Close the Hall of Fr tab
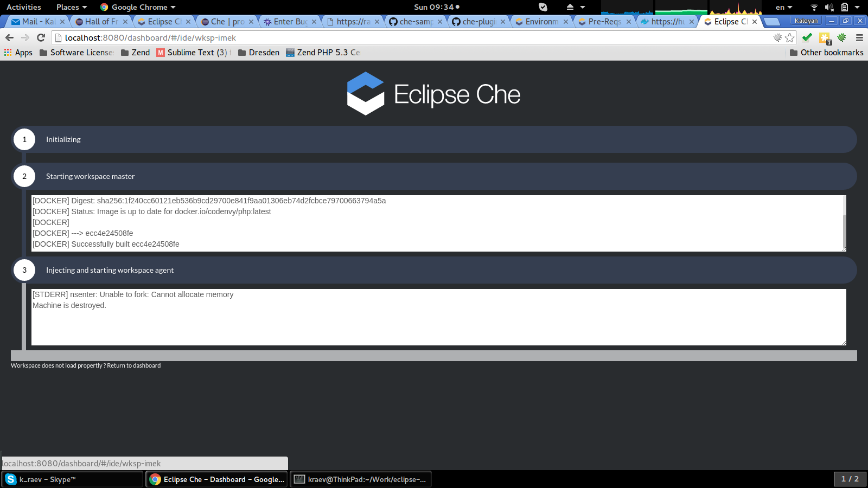 125,22
